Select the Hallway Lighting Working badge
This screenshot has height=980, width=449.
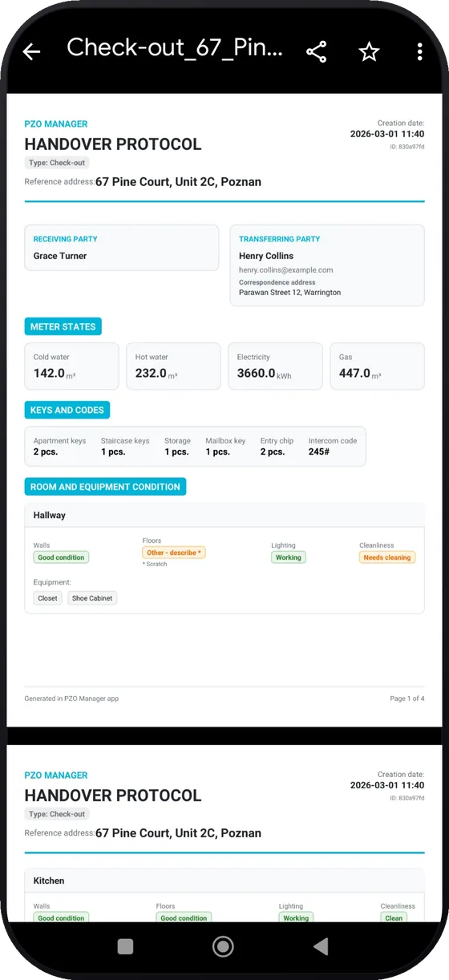point(288,557)
